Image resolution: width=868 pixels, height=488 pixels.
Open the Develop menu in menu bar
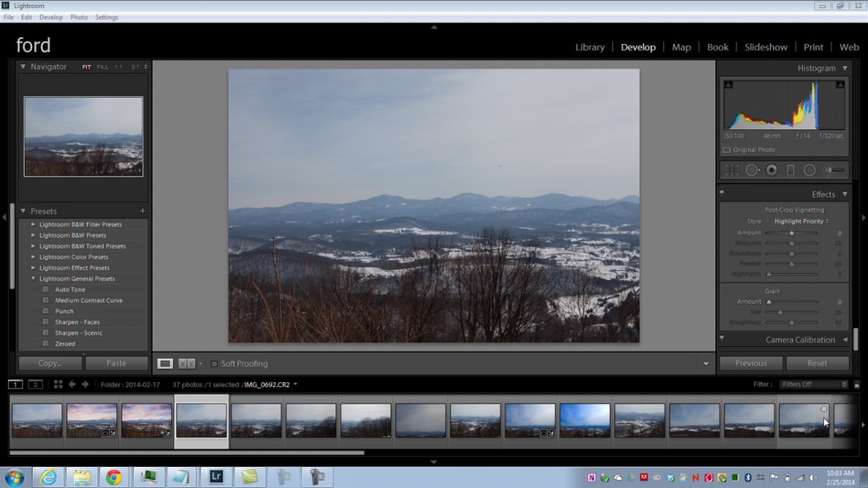point(51,17)
